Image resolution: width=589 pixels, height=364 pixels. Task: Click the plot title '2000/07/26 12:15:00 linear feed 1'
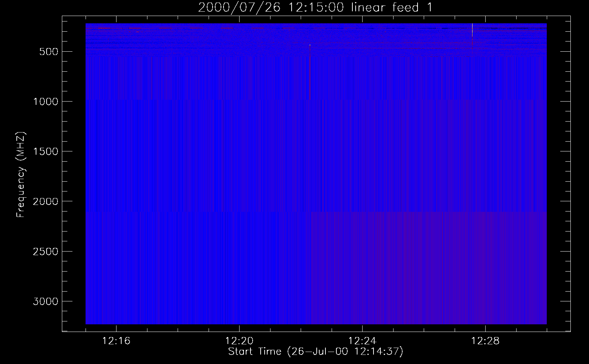click(315, 8)
